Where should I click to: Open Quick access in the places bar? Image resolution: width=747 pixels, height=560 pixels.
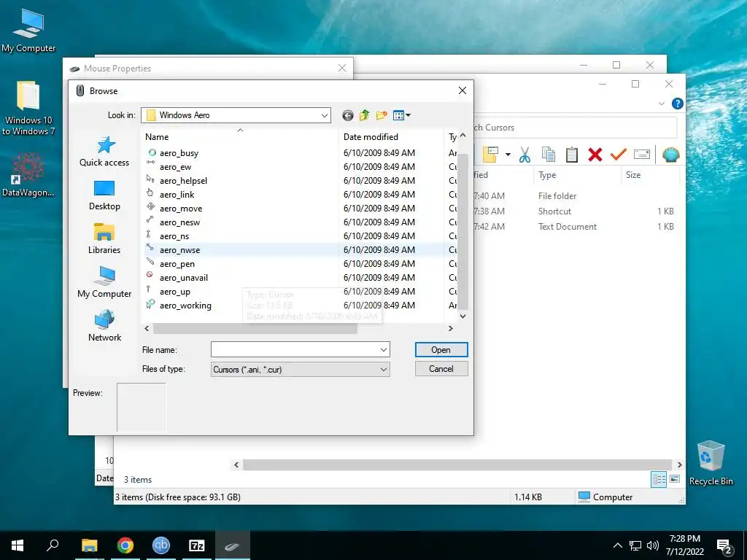[104, 152]
